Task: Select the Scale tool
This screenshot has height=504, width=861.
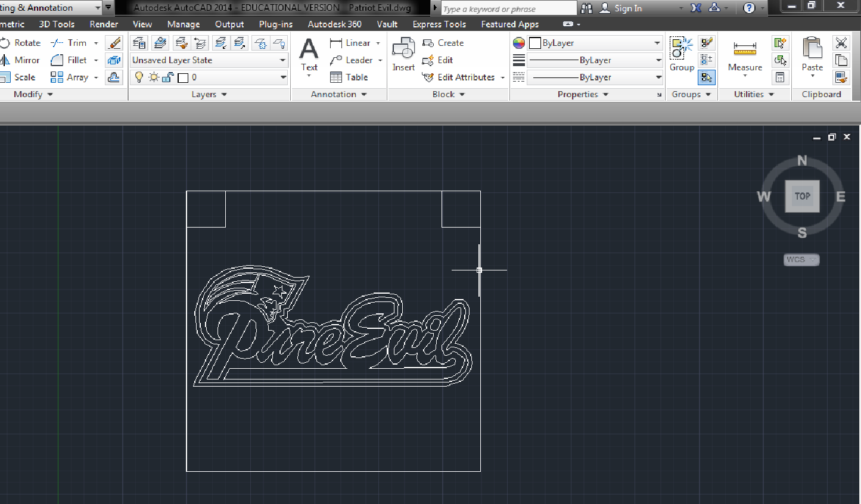Action: [x=18, y=77]
